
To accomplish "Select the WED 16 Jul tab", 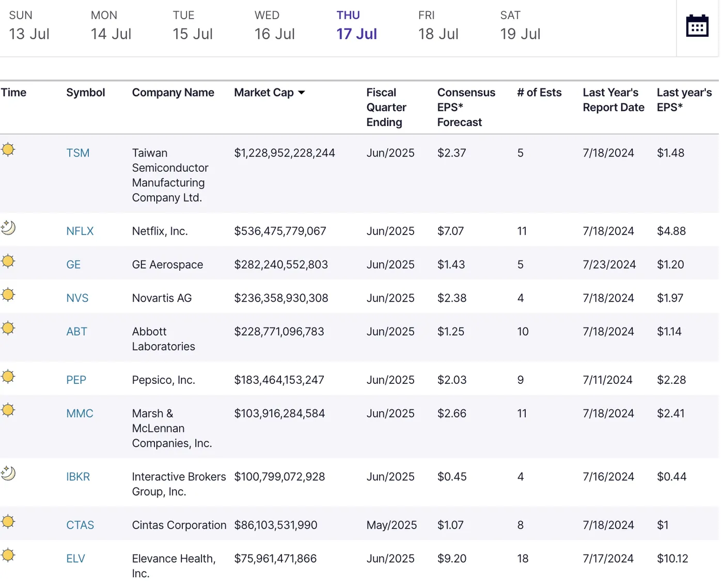I will click(274, 26).
